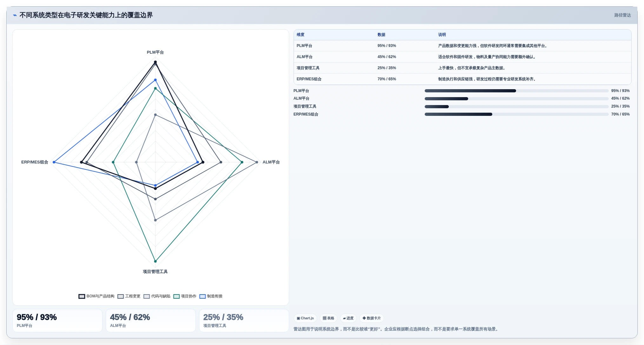Click the 25% / 35% table cell

point(387,68)
